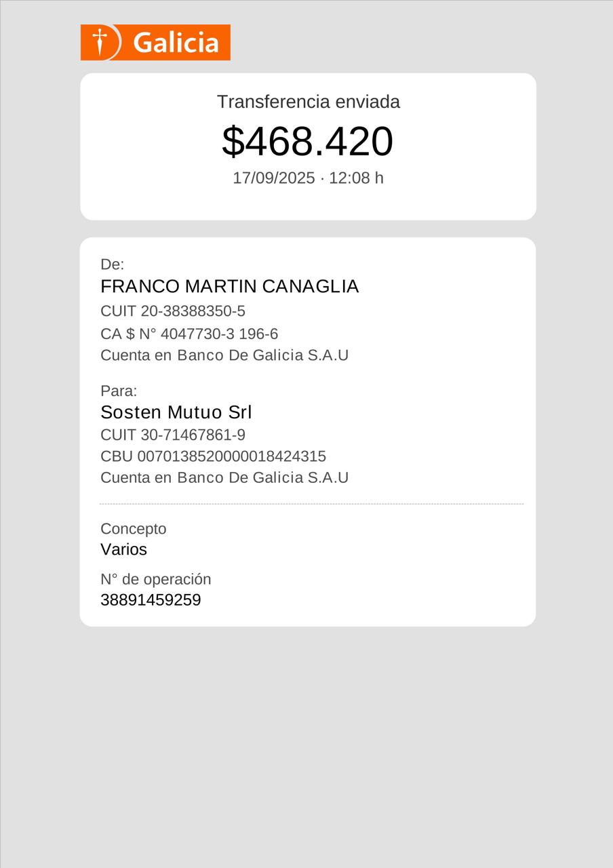The image size is (613, 868).
Task: Select the CBU number 0070138520000018424315
Action: (x=213, y=456)
